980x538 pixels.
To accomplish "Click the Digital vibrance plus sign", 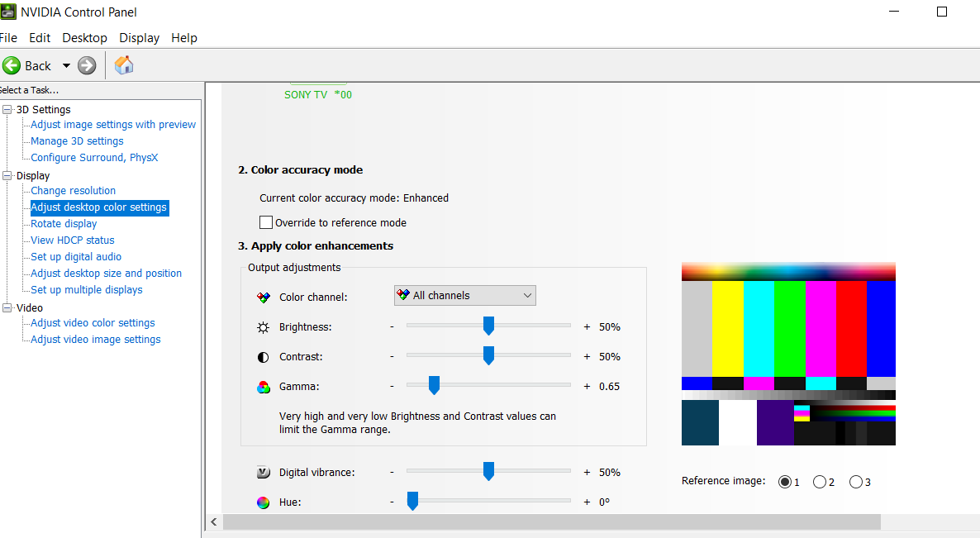I will click(587, 473).
